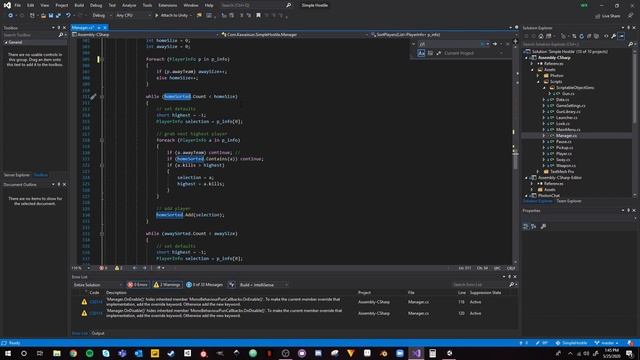The width and height of the screenshot is (640, 360).
Task: Click the Error List filter icon
Action: pyautogui.click(x=231, y=284)
